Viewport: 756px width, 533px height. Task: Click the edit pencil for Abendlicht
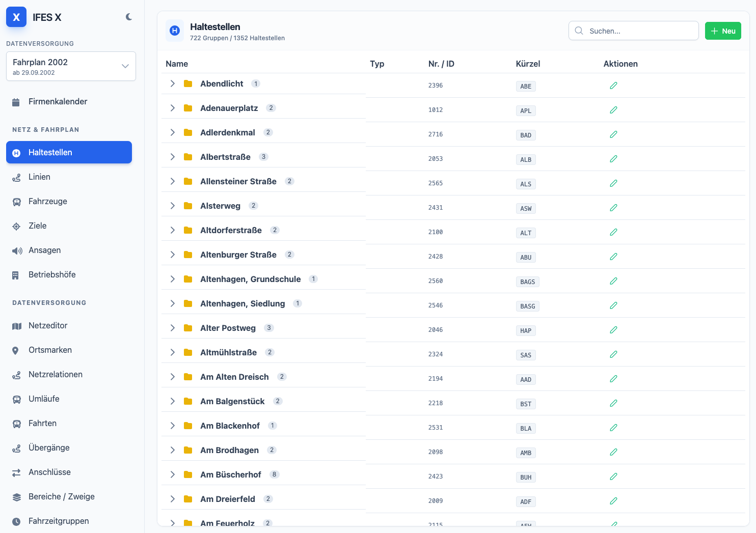tap(613, 86)
